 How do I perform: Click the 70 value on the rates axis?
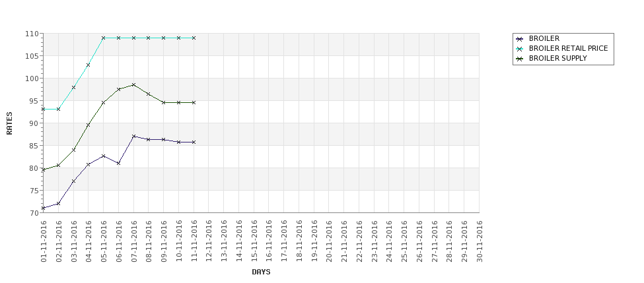(35, 213)
